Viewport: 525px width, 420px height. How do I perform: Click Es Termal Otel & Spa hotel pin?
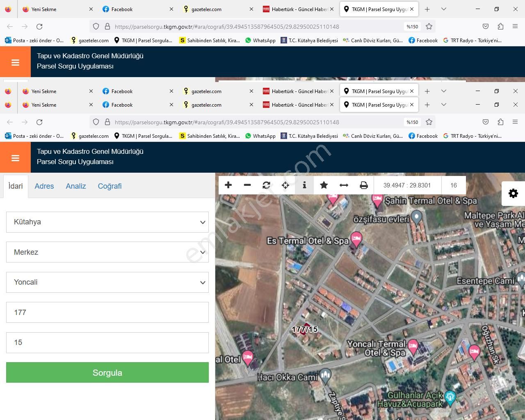point(356,240)
